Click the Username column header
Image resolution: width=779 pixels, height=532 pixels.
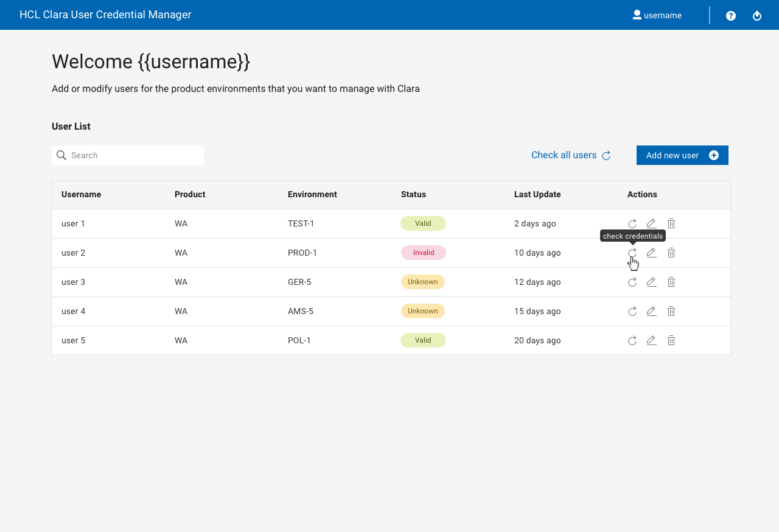click(81, 195)
